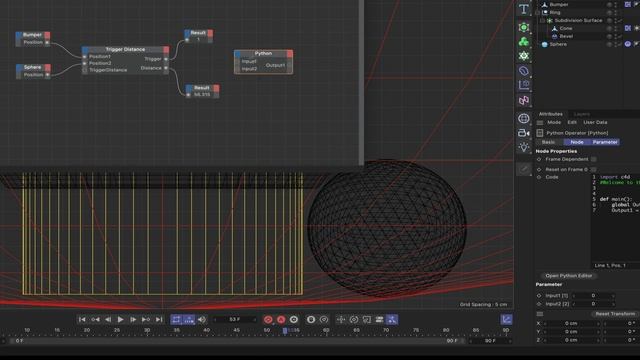Step back one frame
The height and width of the screenshot is (360, 640).
(x=108, y=320)
